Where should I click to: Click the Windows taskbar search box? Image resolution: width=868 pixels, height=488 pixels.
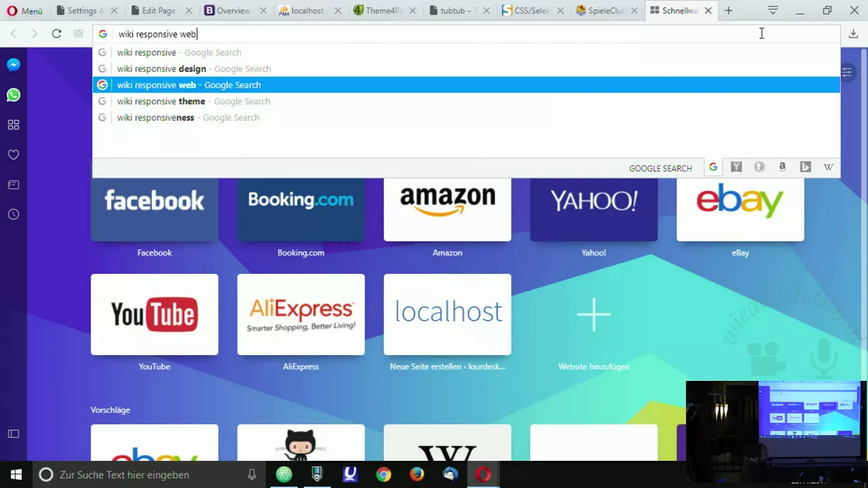[x=149, y=474]
